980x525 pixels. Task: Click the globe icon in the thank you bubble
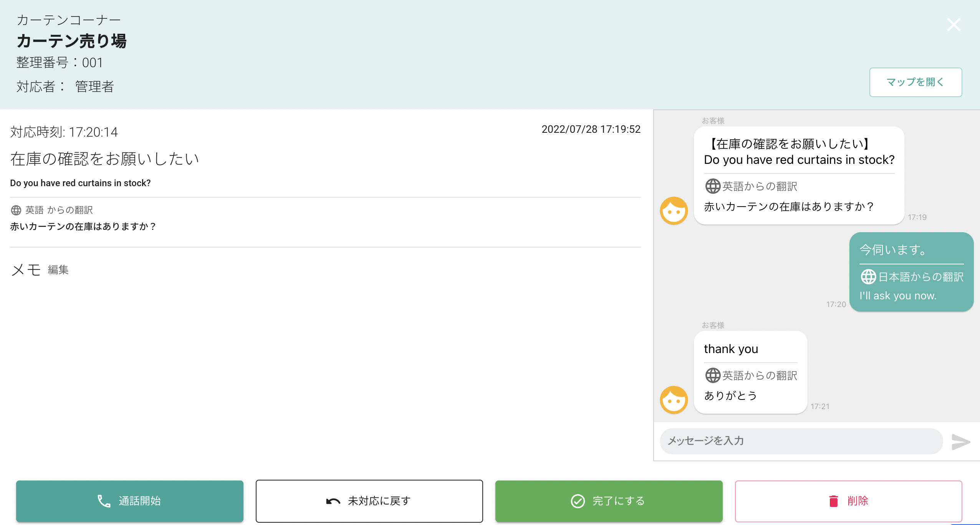(x=712, y=375)
